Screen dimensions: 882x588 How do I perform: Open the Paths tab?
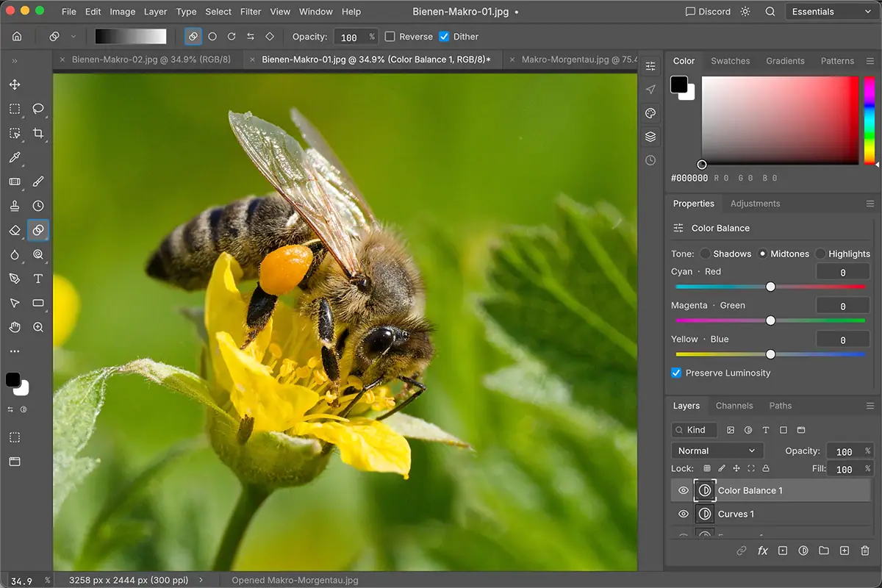pyautogui.click(x=781, y=406)
